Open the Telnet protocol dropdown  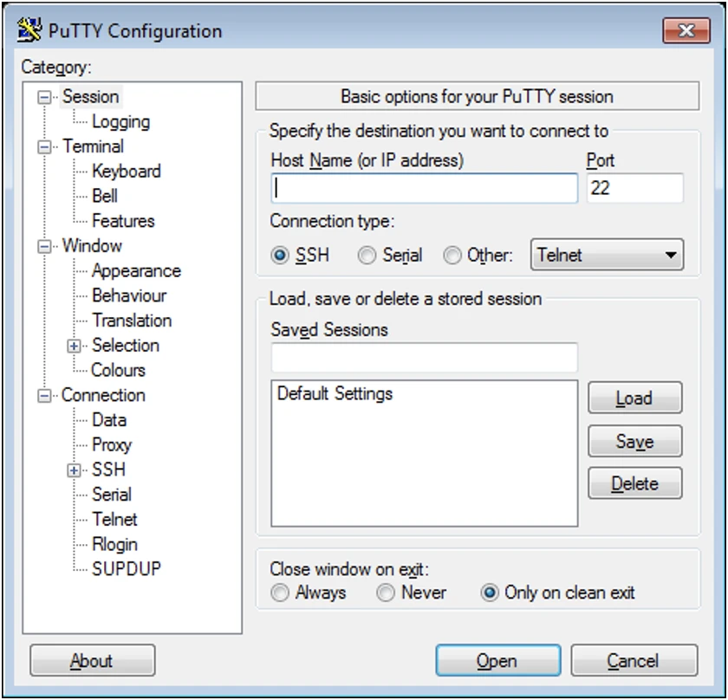[x=607, y=256]
